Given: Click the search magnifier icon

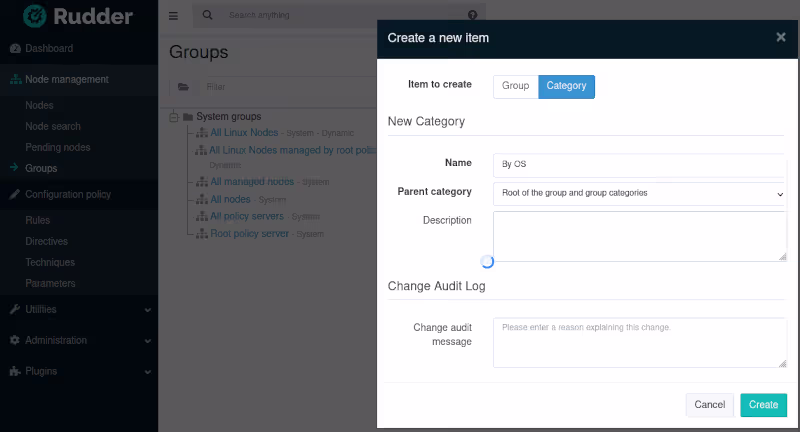Looking at the screenshot, I should click(x=208, y=16).
